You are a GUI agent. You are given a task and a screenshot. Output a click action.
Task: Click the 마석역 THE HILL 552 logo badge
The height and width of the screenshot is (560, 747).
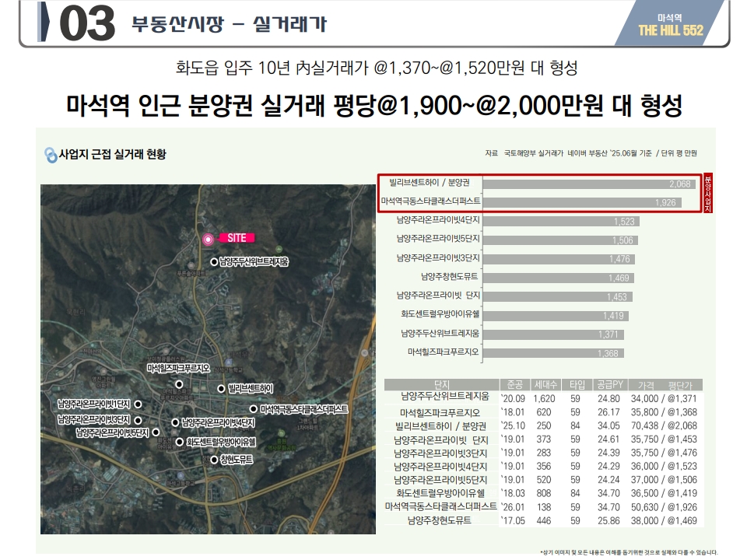(x=670, y=25)
